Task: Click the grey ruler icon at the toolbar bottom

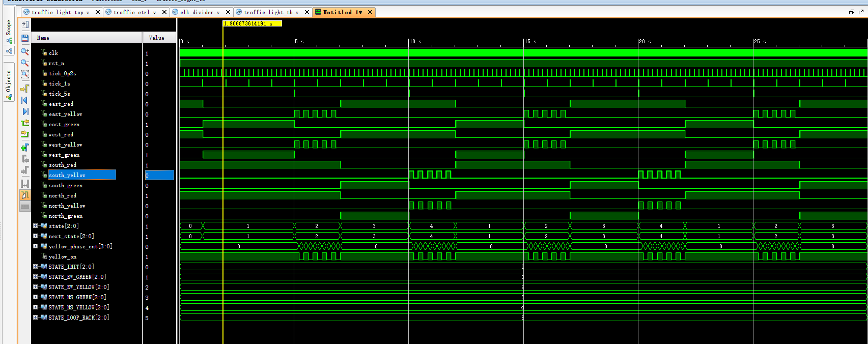Action: pyautogui.click(x=24, y=207)
